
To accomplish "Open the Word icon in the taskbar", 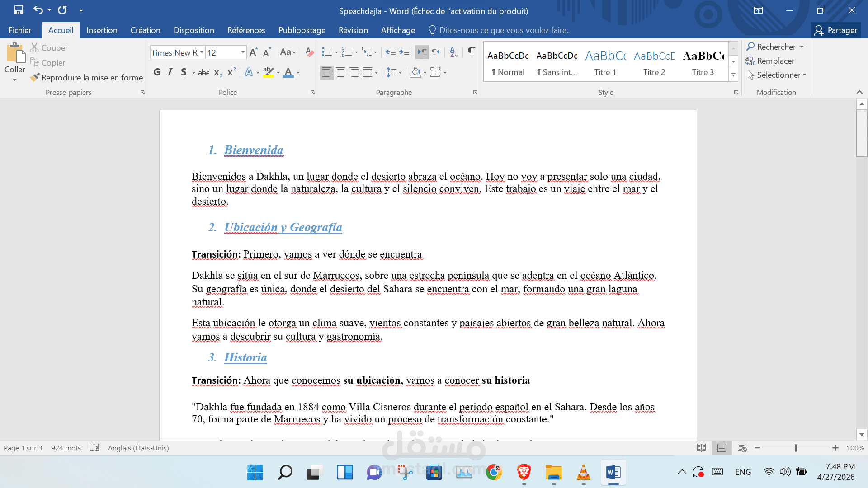I will tap(613, 473).
